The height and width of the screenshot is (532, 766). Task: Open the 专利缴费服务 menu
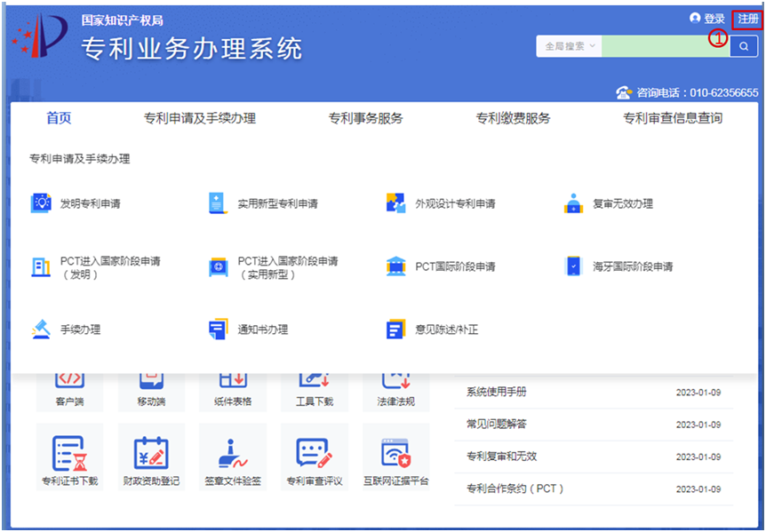click(513, 118)
